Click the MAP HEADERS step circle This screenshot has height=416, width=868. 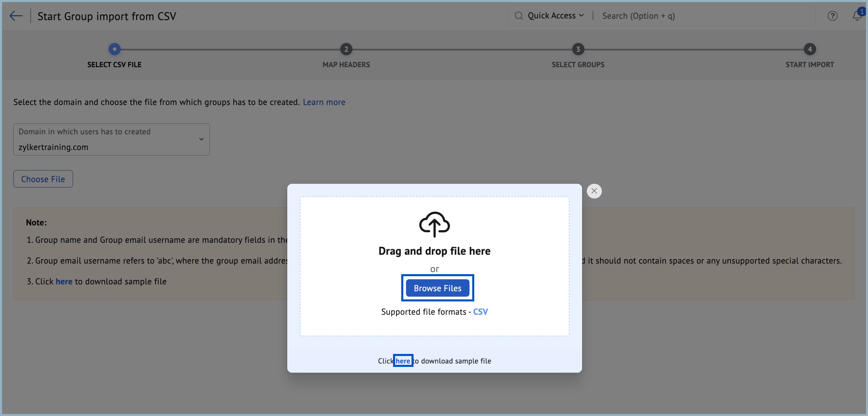(x=346, y=49)
